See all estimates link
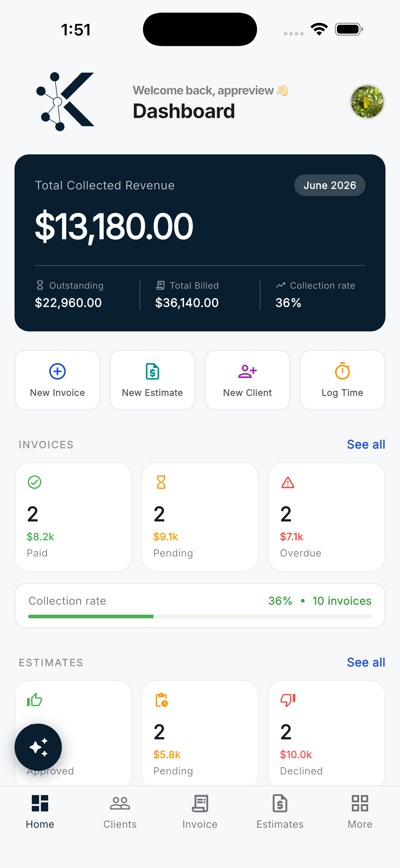The image size is (400, 868). [366, 663]
